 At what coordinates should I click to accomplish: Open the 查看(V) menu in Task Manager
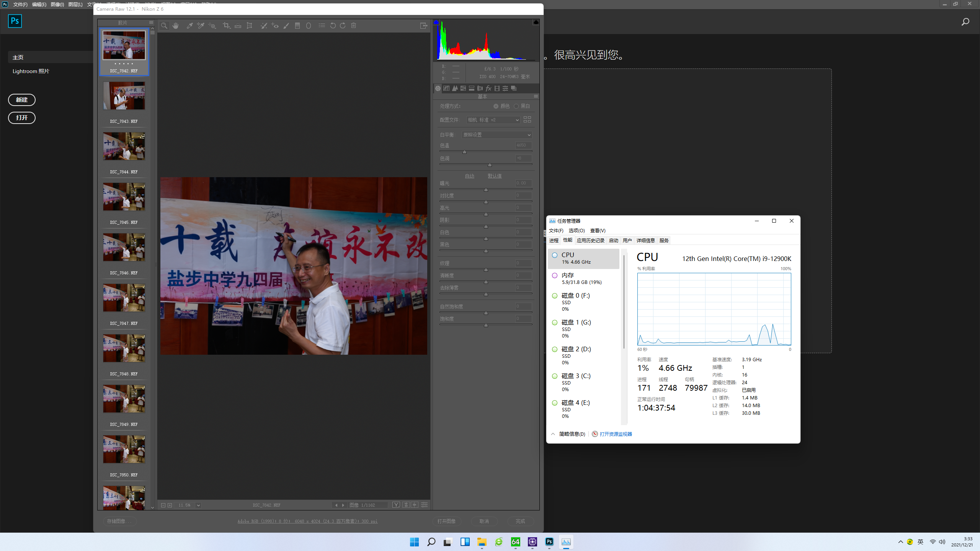[x=598, y=230]
